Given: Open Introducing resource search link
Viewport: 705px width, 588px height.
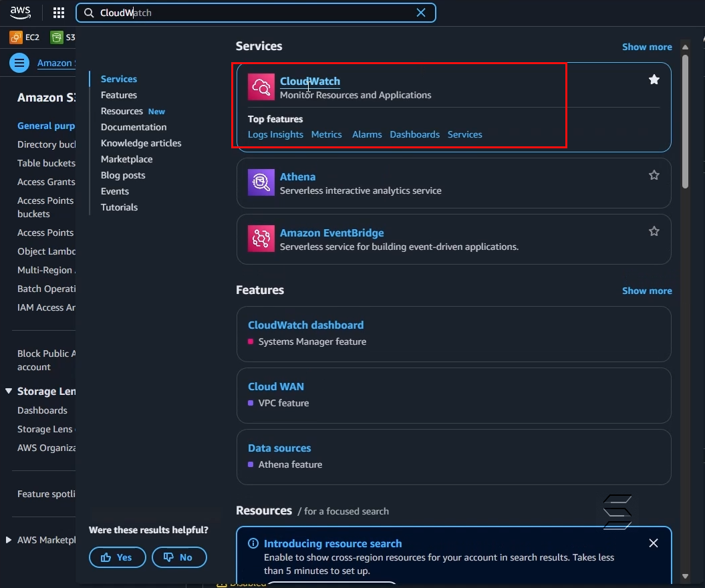Looking at the screenshot, I should click(x=333, y=543).
